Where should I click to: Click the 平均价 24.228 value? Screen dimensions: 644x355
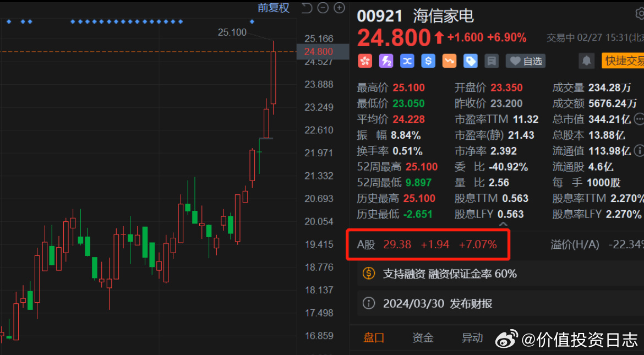click(x=408, y=119)
